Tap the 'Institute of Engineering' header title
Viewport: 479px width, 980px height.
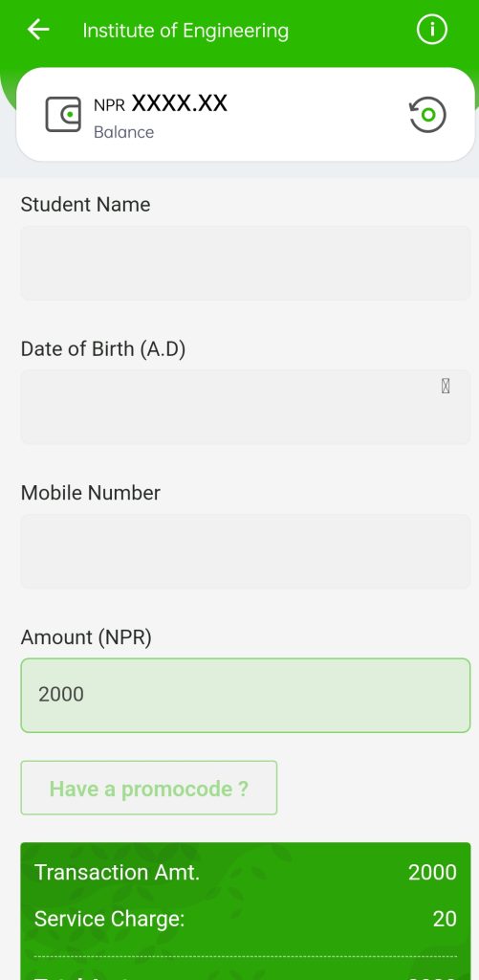185,31
